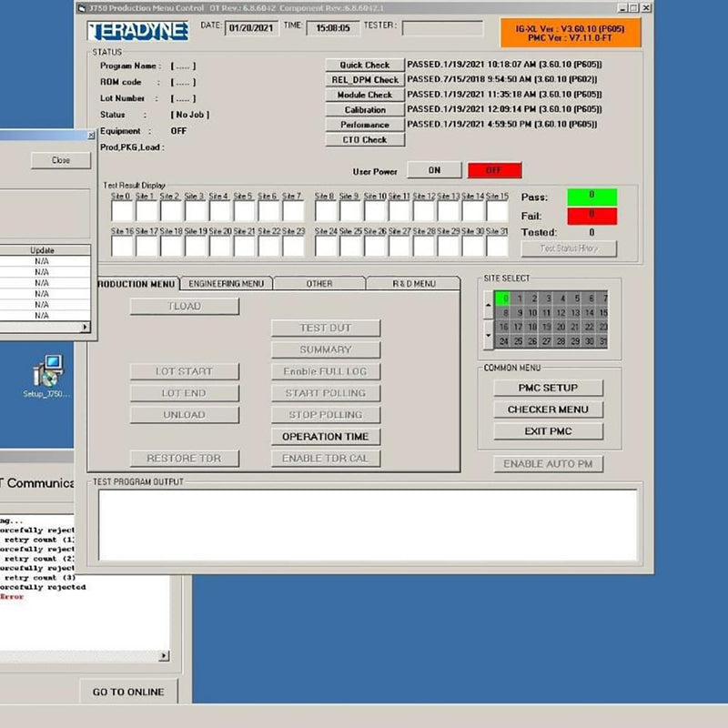
Task: Click START POLLING
Action: tap(326, 393)
